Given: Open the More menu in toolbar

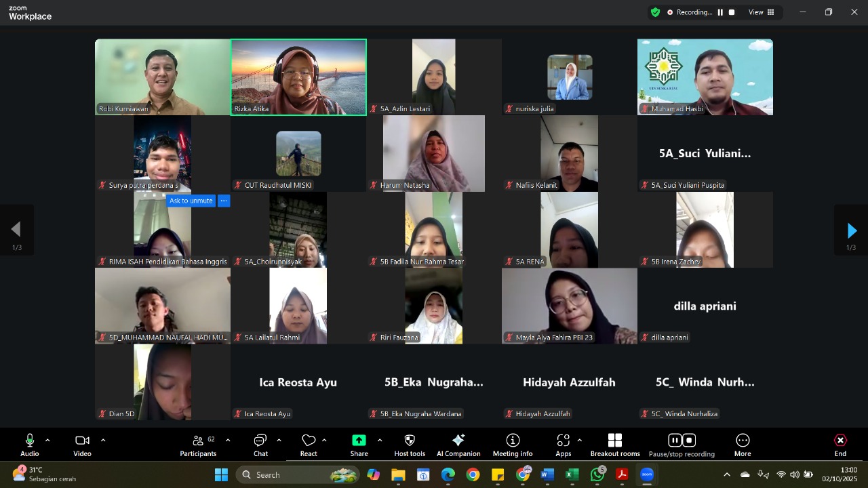Looking at the screenshot, I should pyautogui.click(x=743, y=445).
